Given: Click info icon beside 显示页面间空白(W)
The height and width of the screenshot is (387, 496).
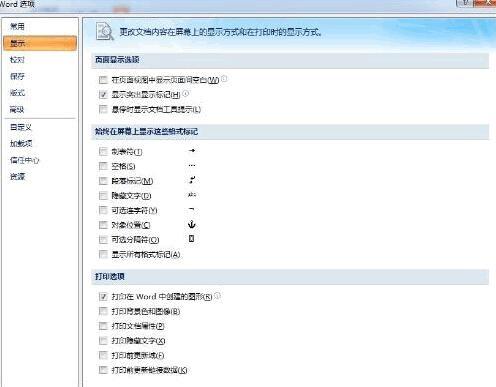Looking at the screenshot, I should pyautogui.click(x=224, y=79).
